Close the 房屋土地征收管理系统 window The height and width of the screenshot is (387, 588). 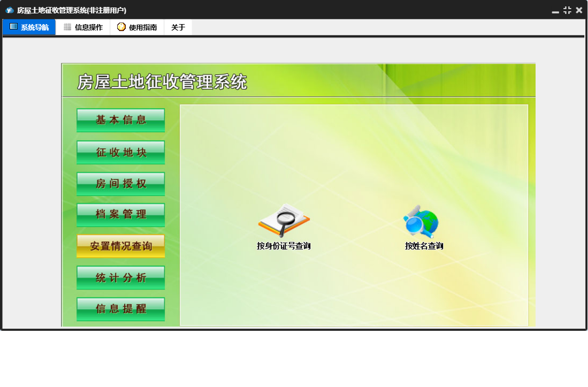coord(579,10)
